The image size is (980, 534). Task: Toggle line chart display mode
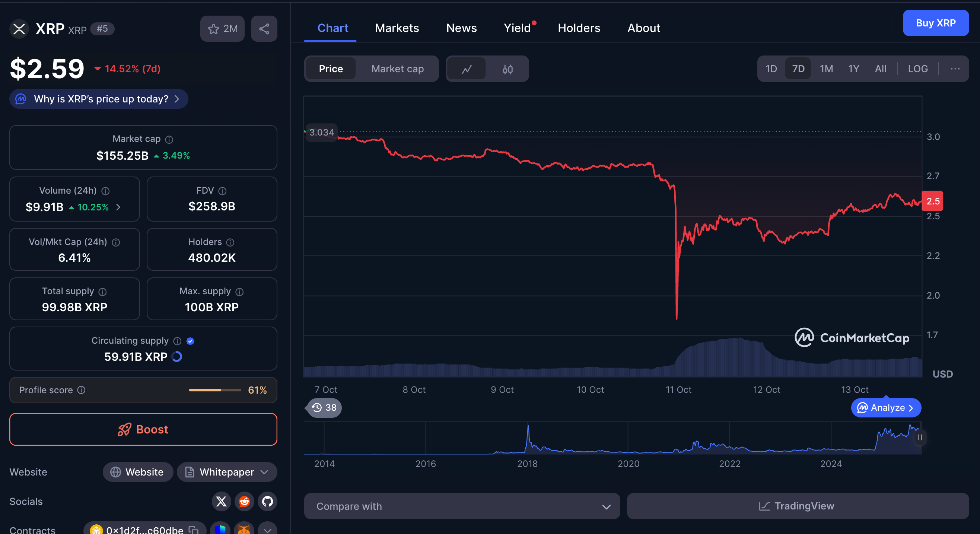[467, 69]
